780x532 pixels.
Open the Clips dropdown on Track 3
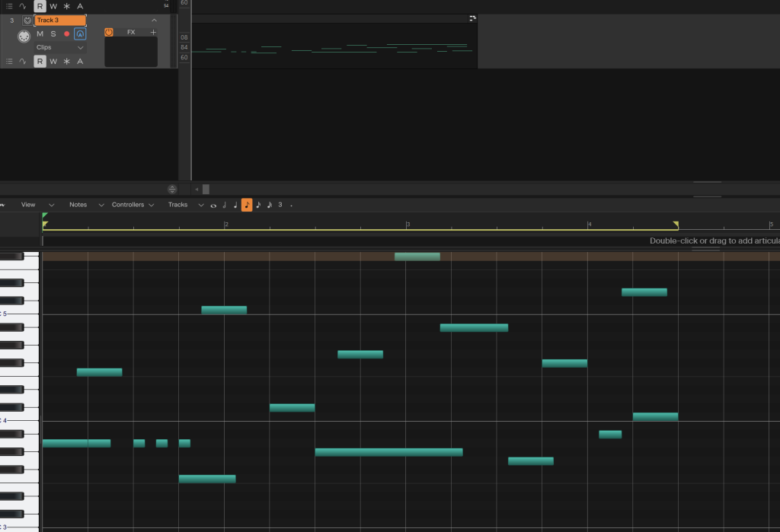(59, 47)
